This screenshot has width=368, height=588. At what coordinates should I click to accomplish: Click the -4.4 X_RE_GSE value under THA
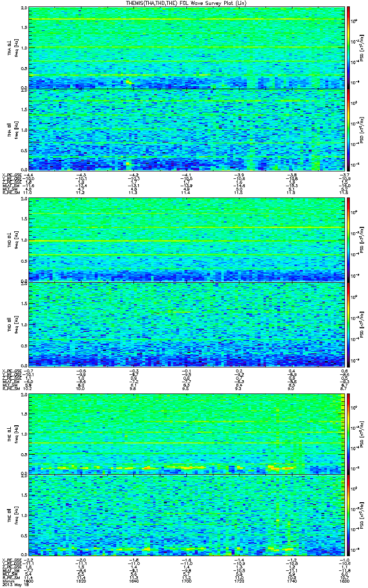point(29,174)
